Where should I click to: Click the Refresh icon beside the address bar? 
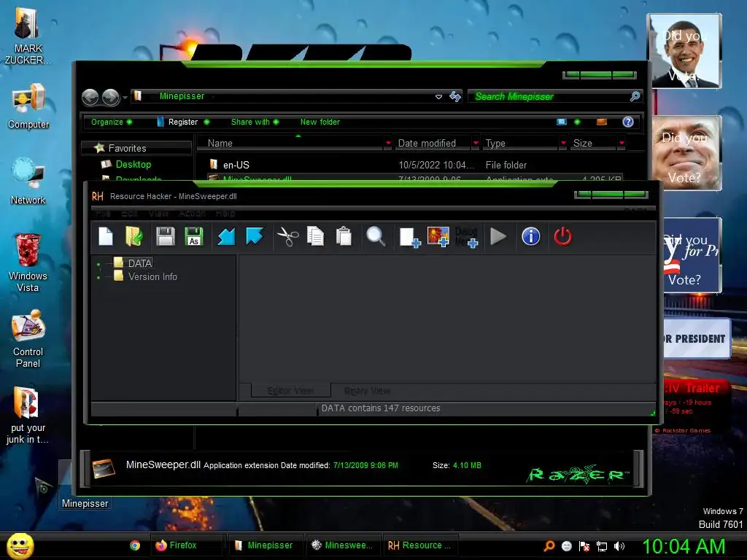455,97
